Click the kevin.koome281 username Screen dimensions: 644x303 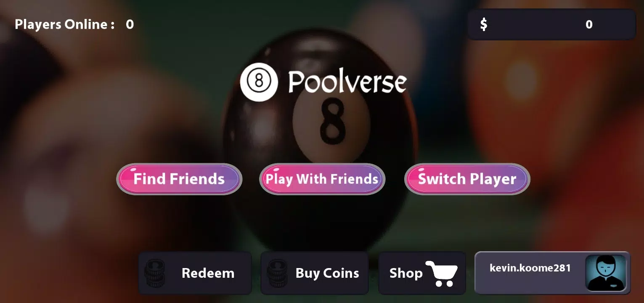pyautogui.click(x=530, y=268)
